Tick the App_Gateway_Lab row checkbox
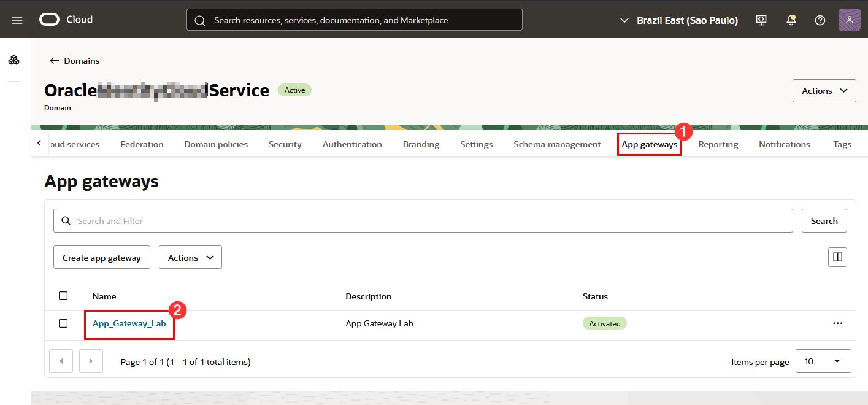This screenshot has height=405, width=868. (63, 323)
